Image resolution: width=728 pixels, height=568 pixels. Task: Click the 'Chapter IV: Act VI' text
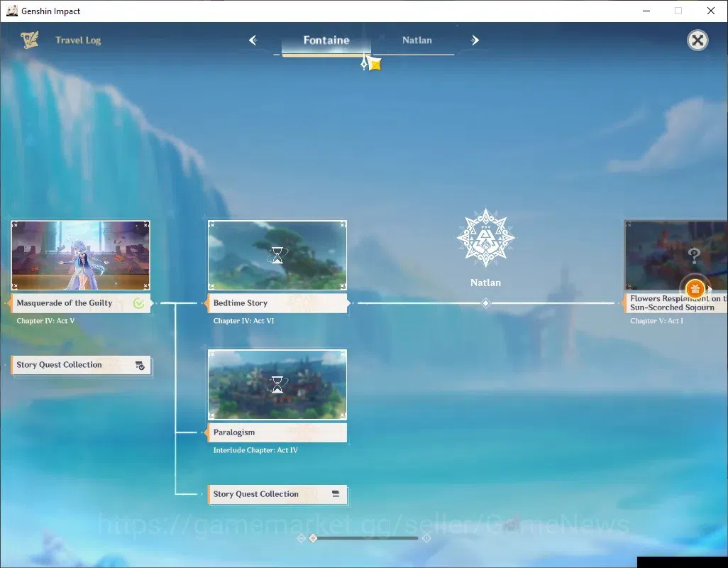click(x=244, y=321)
